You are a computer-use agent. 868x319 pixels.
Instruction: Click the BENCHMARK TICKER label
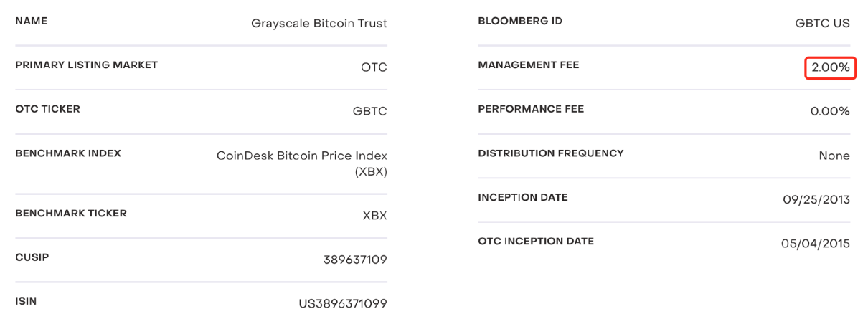pyautogui.click(x=71, y=213)
